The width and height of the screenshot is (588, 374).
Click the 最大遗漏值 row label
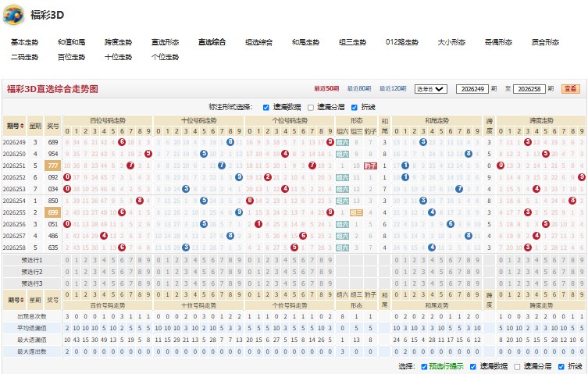pos(32,340)
